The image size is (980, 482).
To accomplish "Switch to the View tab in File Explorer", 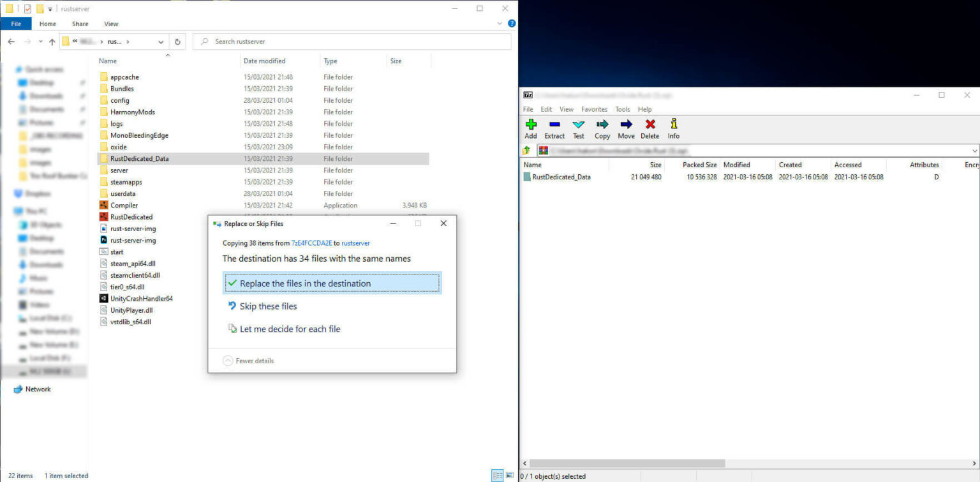I will [111, 24].
